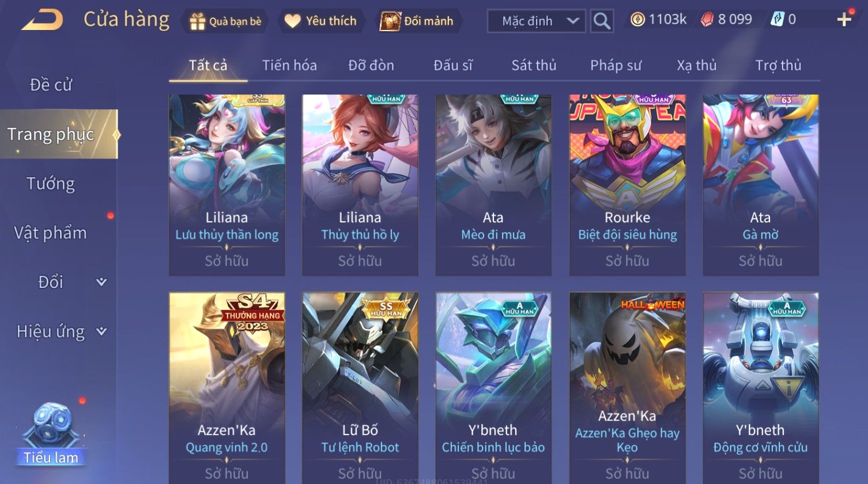Open the Quà bạn bè gift icon
Image resolution: width=868 pixels, height=484 pixels.
point(198,21)
